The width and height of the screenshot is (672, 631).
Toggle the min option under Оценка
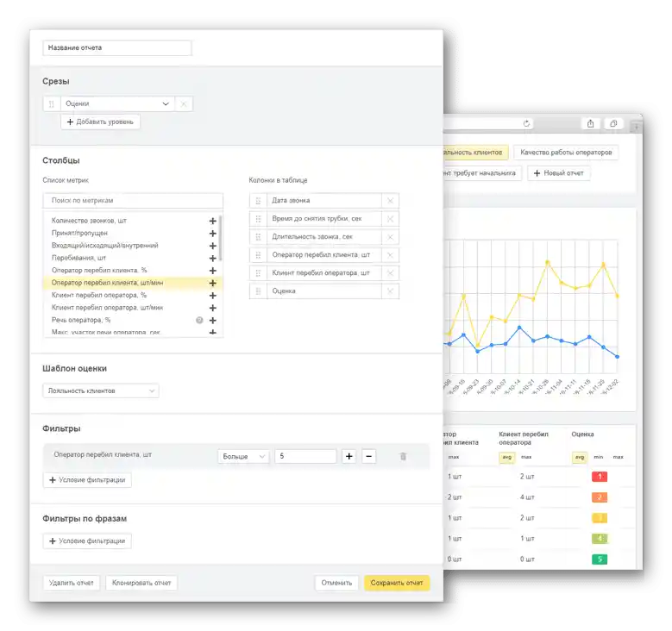599,458
